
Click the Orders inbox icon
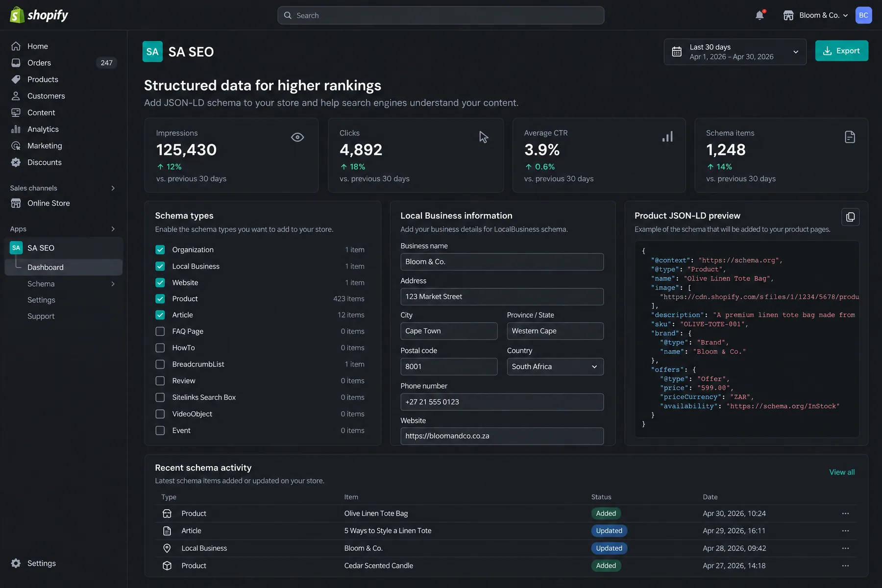(x=16, y=63)
